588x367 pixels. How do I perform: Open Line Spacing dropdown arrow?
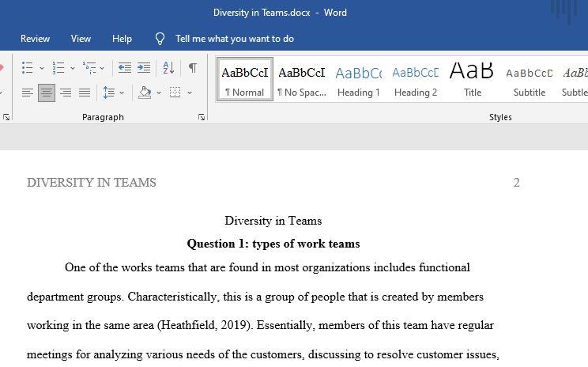pyautogui.click(x=122, y=93)
